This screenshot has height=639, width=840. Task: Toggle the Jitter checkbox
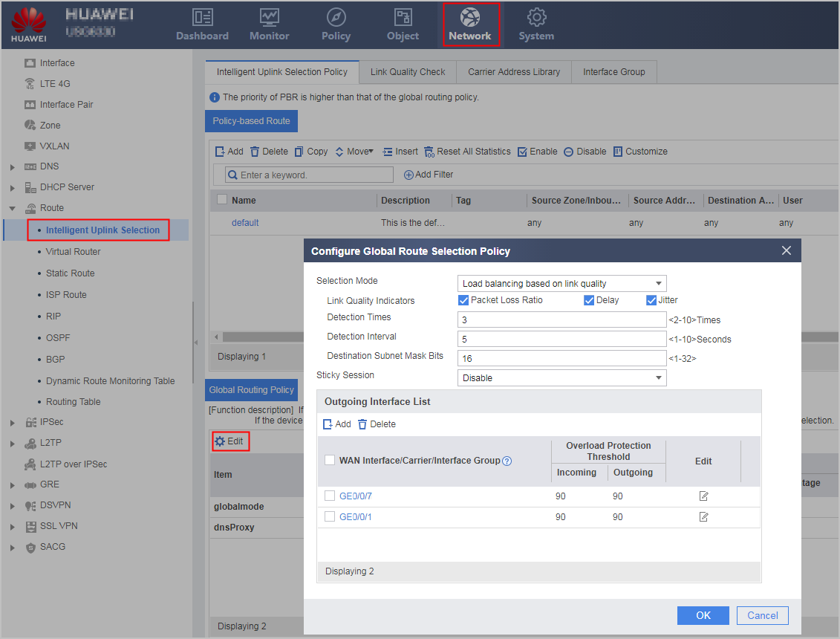651,300
